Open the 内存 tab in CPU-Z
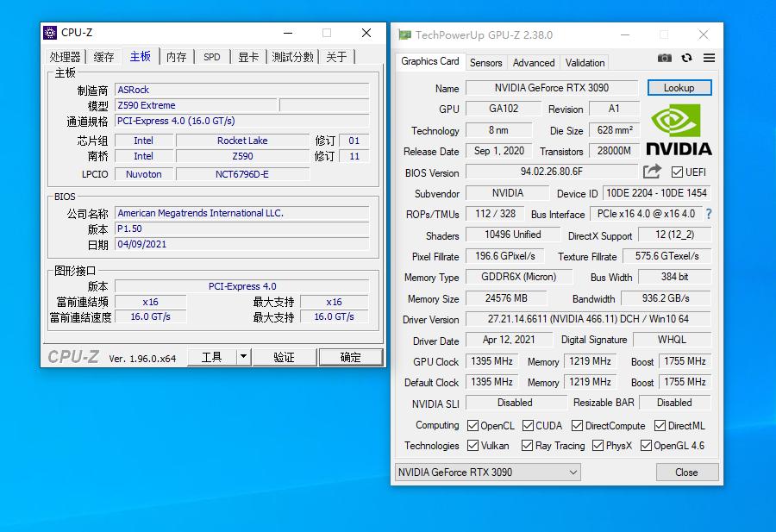776x532 pixels. pyautogui.click(x=176, y=57)
